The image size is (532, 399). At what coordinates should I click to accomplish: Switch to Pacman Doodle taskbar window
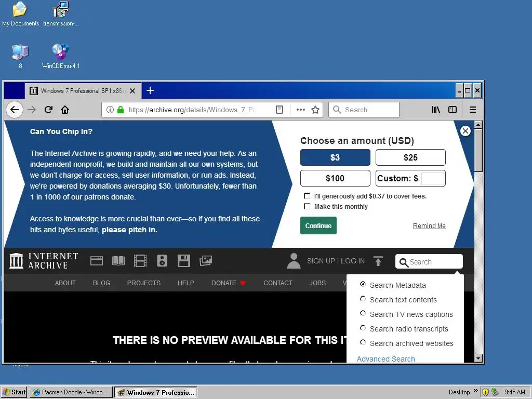71,392
